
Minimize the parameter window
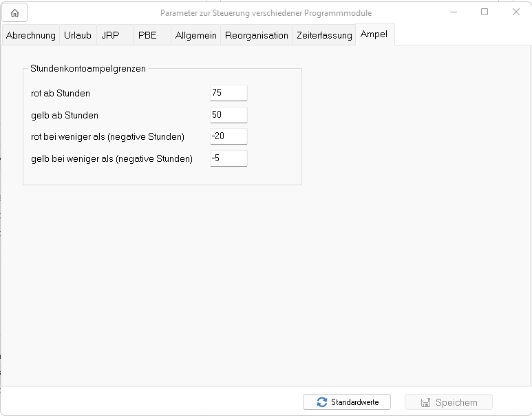pos(453,12)
